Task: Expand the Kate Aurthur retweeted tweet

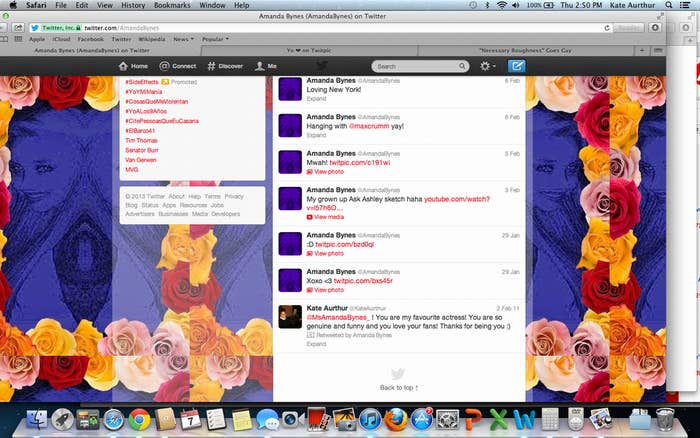Action: (316, 344)
